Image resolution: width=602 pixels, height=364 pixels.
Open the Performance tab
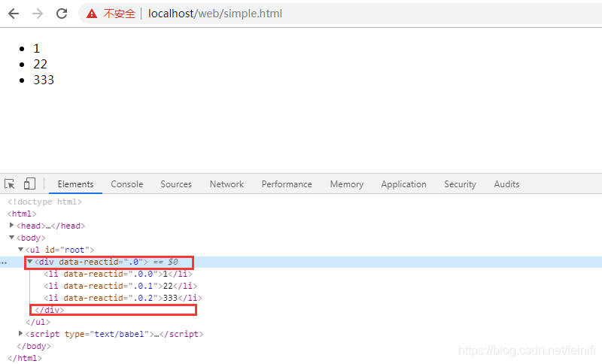[x=287, y=184]
